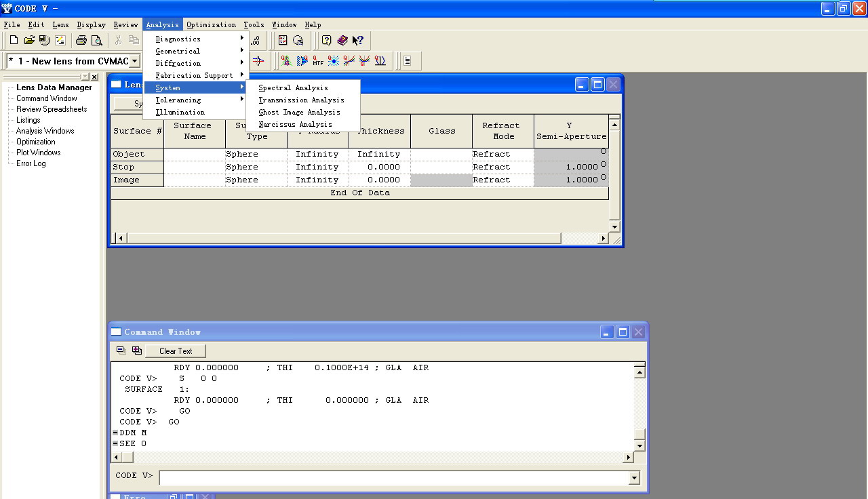Choose Ghost Image Analysis entry
This screenshot has height=499, width=868.
coord(302,112)
